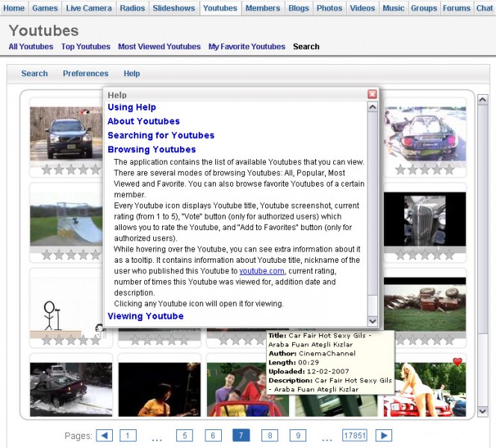The height and width of the screenshot is (448, 496).
Task: Open the blonde woman car fair thumbnail
Action: click(x=425, y=390)
